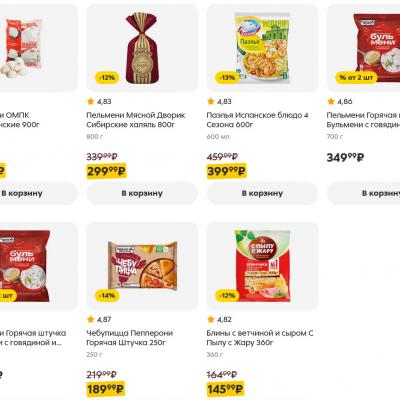Click the 4,87 rating star of Чебупицца
This screenshot has height=400, width=400.
point(91,319)
